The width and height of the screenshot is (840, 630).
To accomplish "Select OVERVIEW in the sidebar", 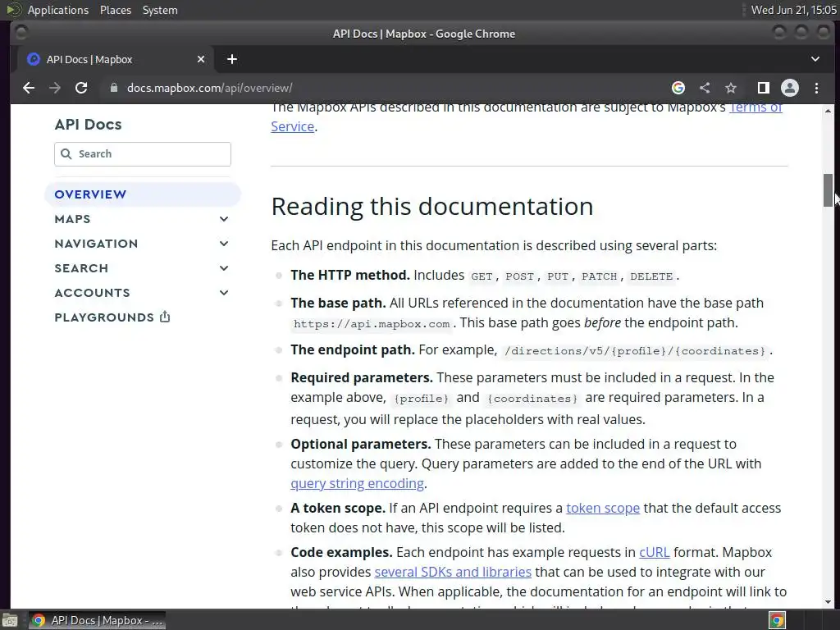I will (143, 194).
